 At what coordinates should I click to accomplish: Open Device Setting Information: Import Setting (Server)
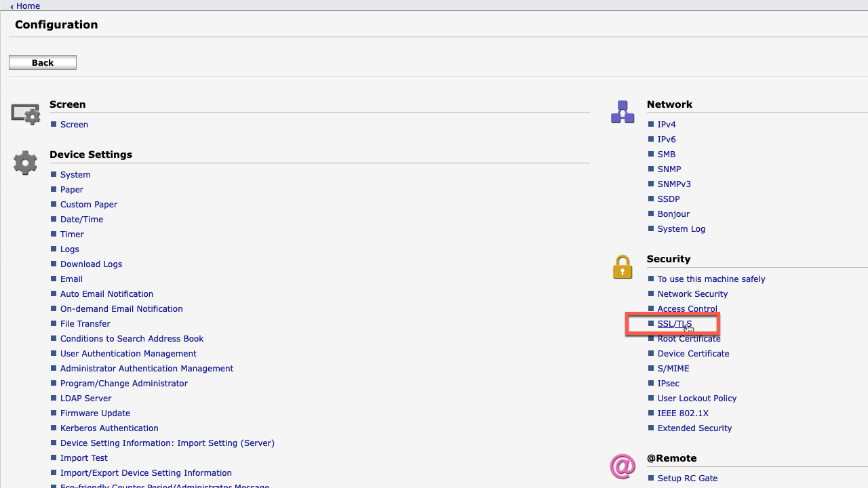[167, 443]
